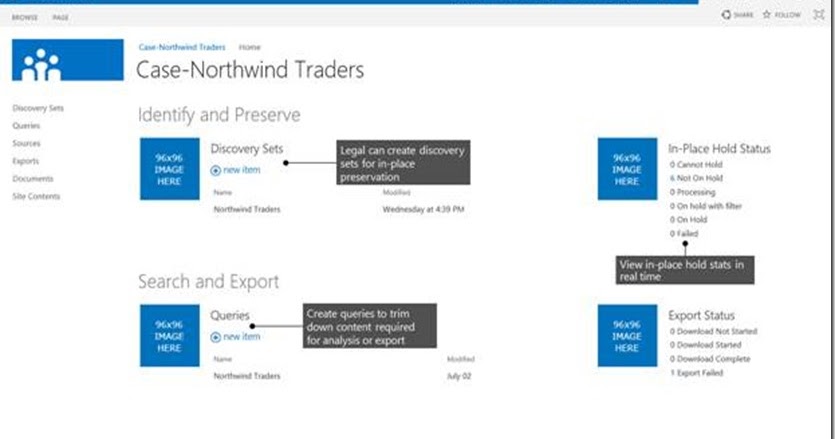835x439 pixels.
Task: Select 0 Download Started status
Action: coord(706,345)
